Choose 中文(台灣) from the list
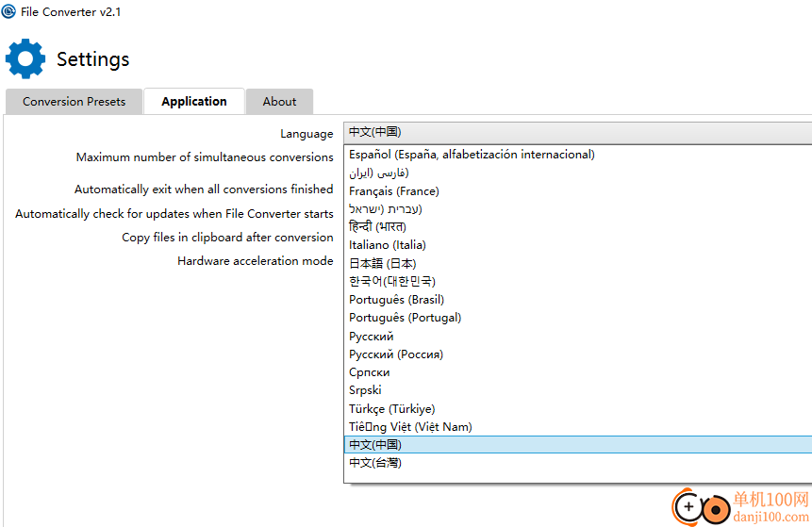This screenshot has height=527, width=812. 578,463
